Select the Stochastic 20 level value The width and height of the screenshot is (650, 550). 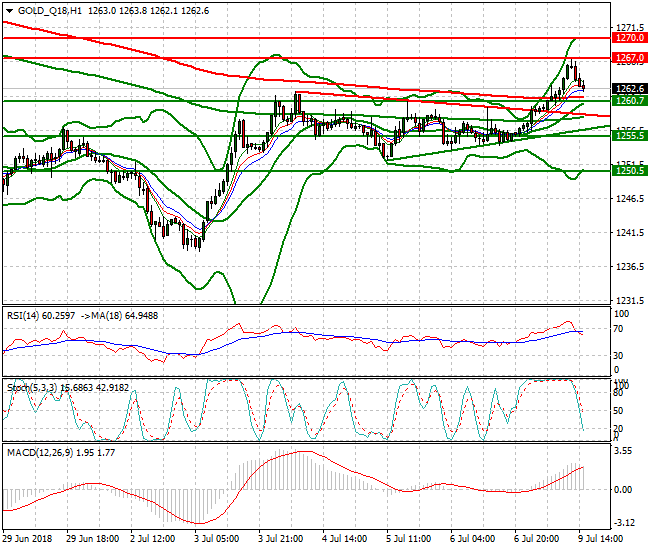[x=618, y=429]
